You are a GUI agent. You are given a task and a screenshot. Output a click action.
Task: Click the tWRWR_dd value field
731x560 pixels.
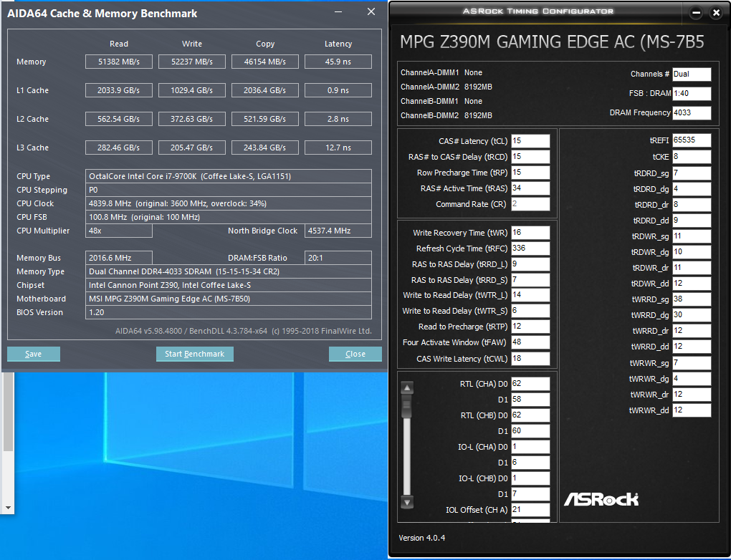point(692,410)
